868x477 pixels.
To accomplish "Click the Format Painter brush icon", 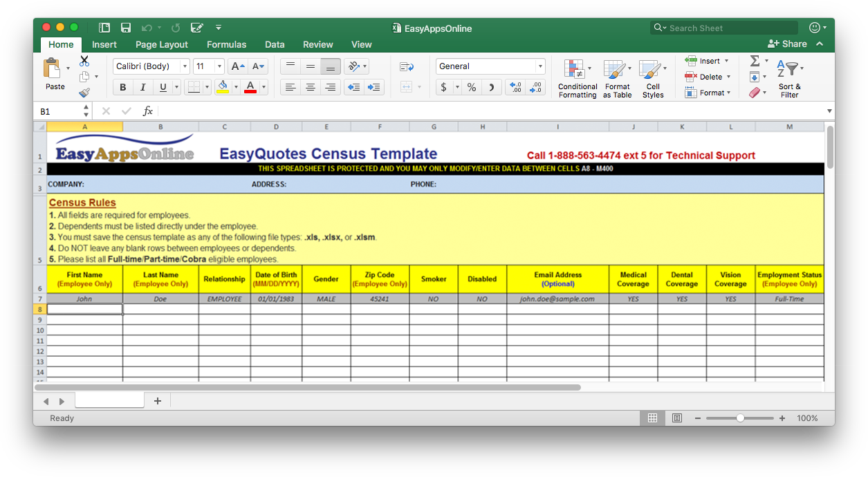I will click(84, 92).
